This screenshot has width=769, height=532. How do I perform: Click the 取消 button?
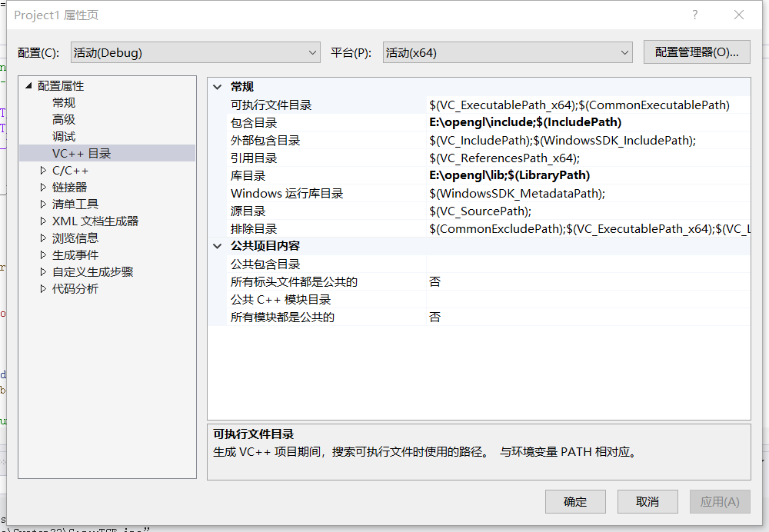(x=647, y=501)
